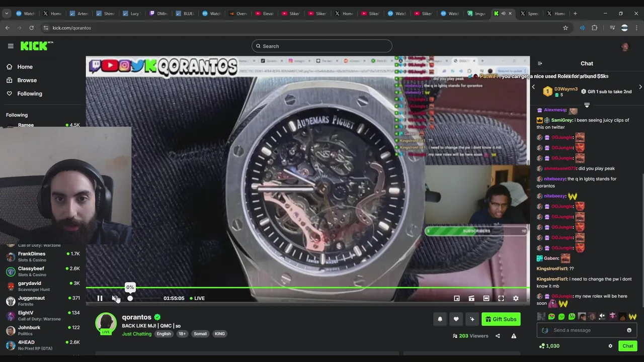644x362 pixels.
Task: Insert the green heart-eyes emote
Action: [551, 316]
